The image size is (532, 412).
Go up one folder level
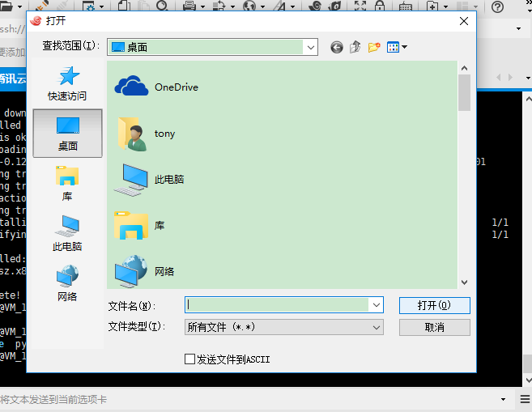point(355,47)
